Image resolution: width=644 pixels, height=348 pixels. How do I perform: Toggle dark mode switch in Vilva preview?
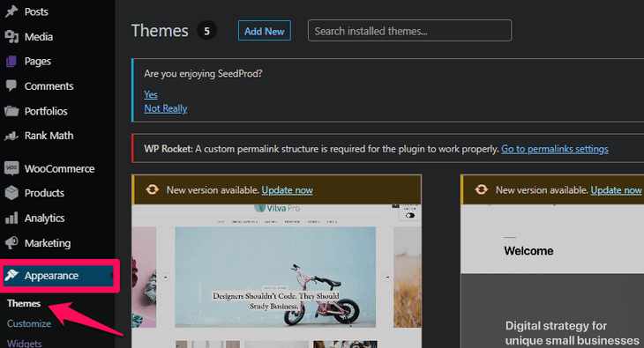click(x=410, y=216)
